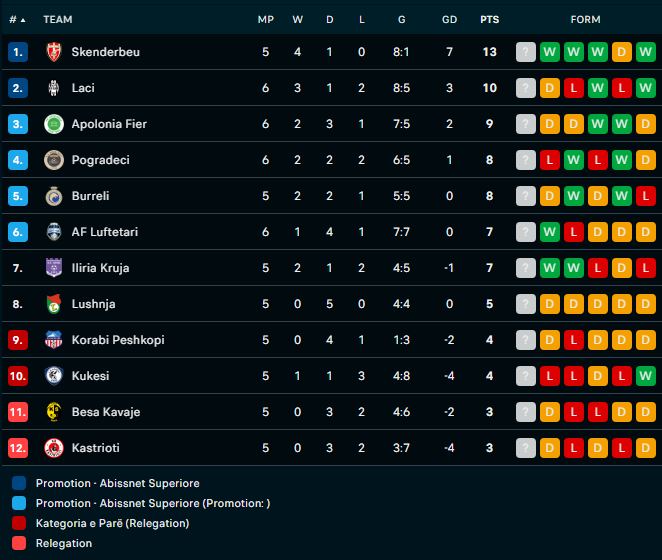Click the Lushnja team crest
This screenshot has height=560, width=662.
(54, 304)
